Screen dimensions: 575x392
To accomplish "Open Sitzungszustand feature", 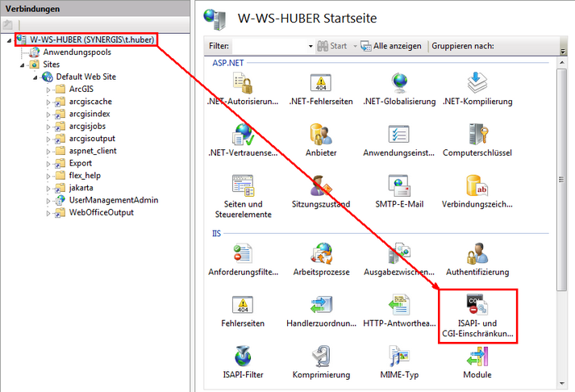I will pyautogui.click(x=321, y=191).
